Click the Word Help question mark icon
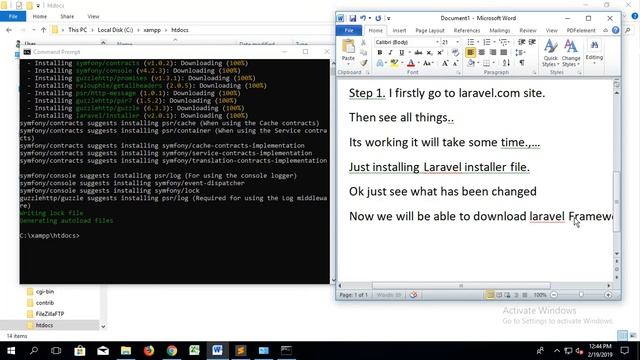This screenshot has width=640, height=360. coord(616,30)
